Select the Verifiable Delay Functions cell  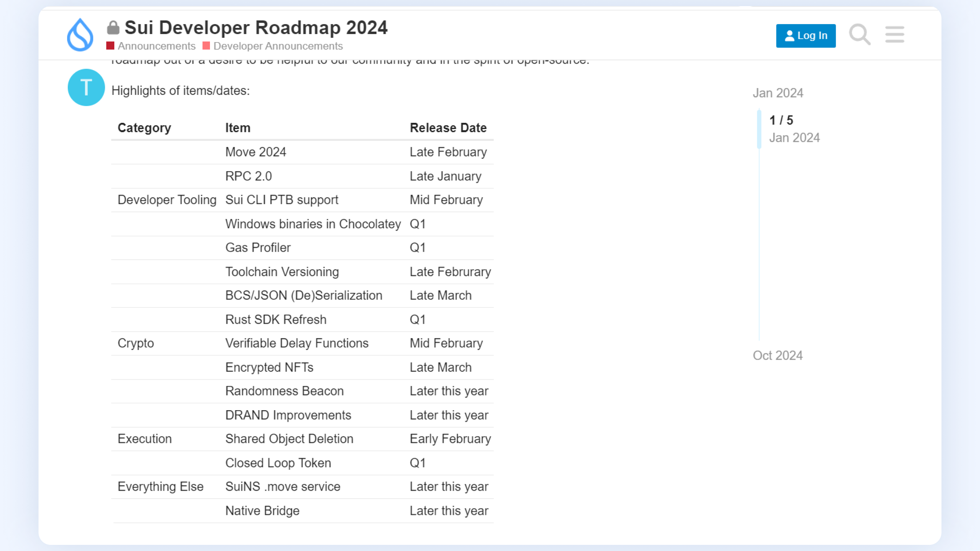tap(297, 344)
